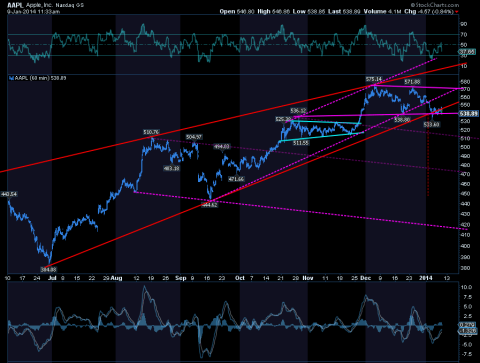Click the 504.97 price label
Viewport: 480px width, 363px height.
point(194,137)
